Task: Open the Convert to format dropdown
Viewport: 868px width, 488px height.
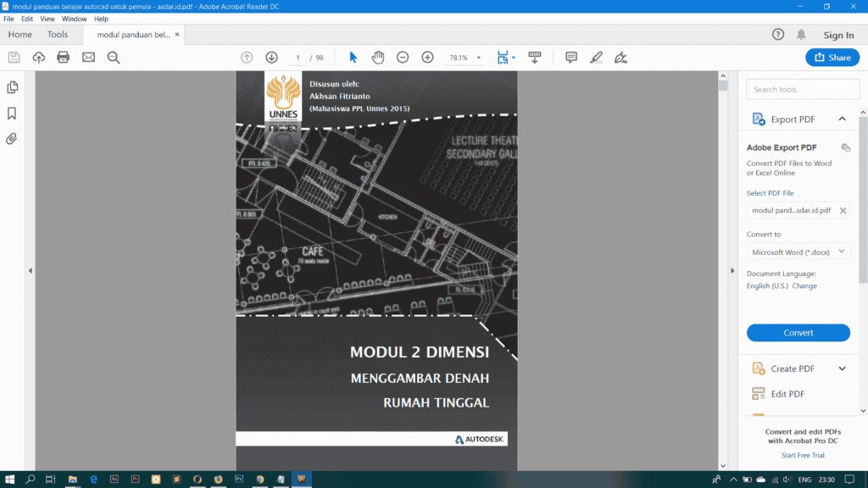Action: (x=798, y=251)
